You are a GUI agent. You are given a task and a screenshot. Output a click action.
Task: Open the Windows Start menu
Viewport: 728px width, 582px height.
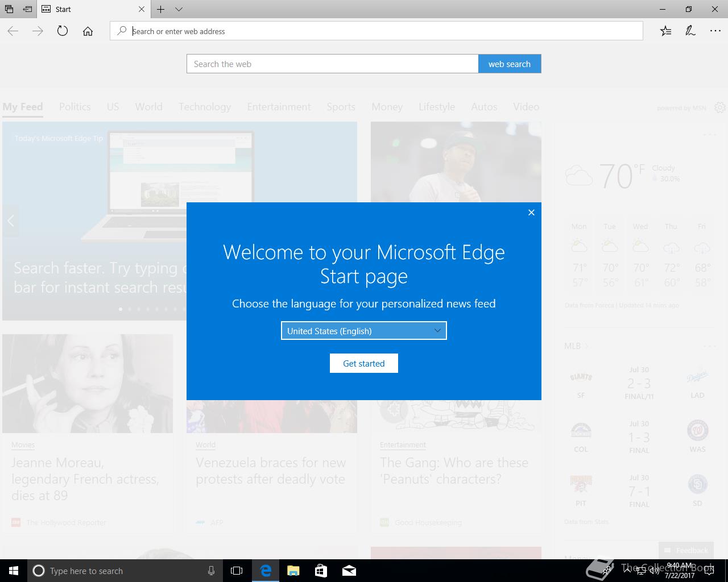point(14,571)
